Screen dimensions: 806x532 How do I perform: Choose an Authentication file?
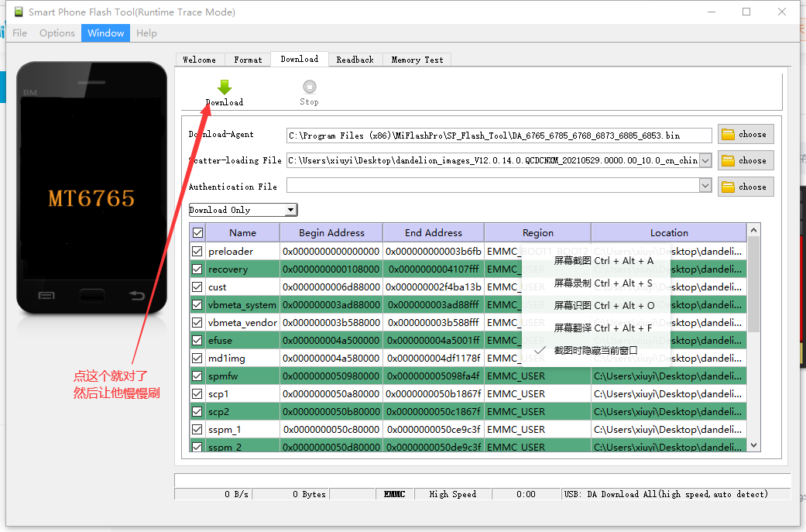(x=746, y=187)
